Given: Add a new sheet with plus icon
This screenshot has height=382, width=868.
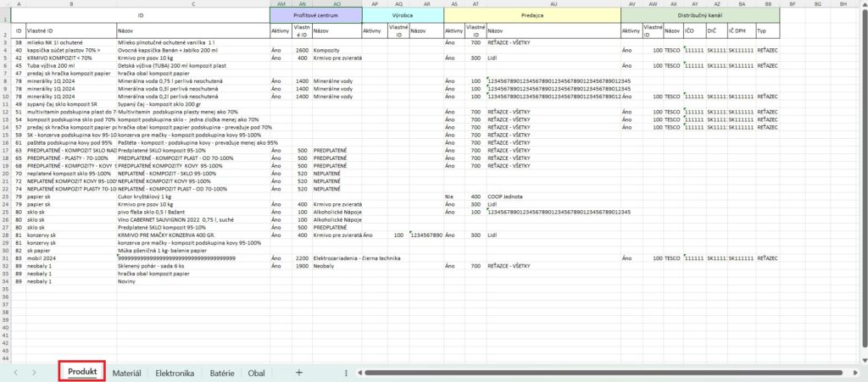Looking at the screenshot, I should coord(298,372).
